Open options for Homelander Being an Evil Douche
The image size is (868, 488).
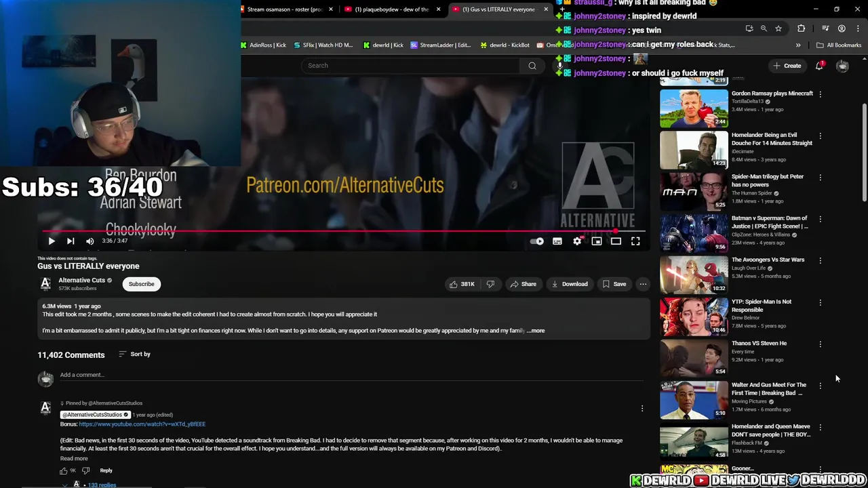821,136
